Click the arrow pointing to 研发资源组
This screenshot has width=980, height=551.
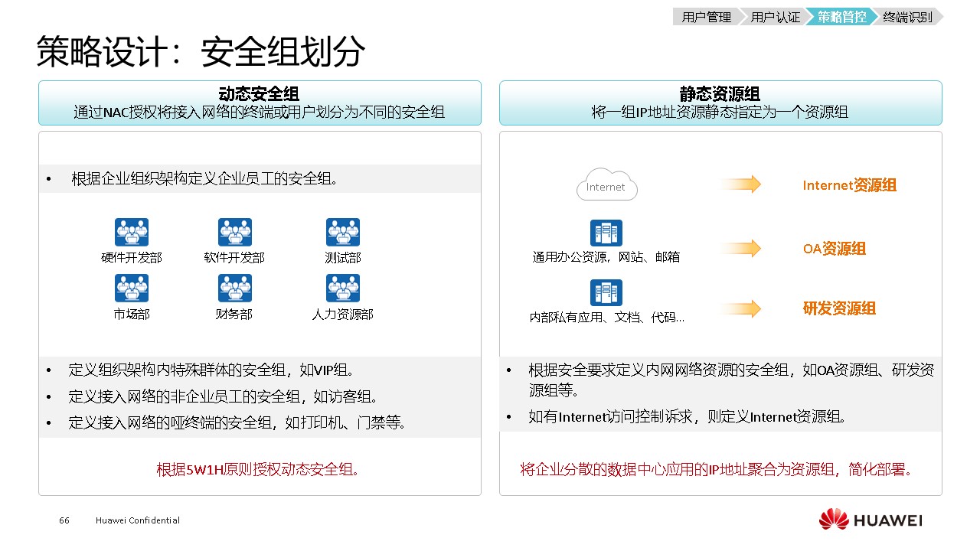(x=740, y=308)
